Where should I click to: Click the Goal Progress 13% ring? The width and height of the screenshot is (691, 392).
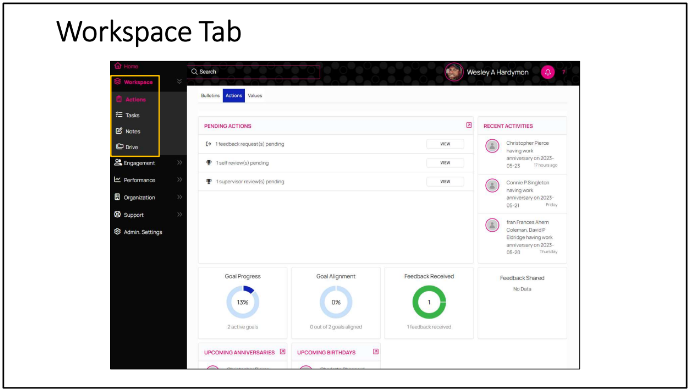point(243,302)
